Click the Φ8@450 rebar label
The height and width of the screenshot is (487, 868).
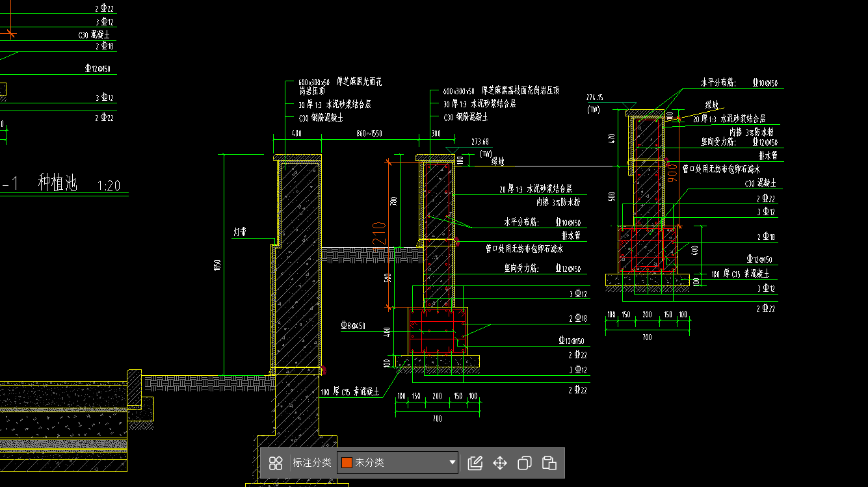point(352,326)
